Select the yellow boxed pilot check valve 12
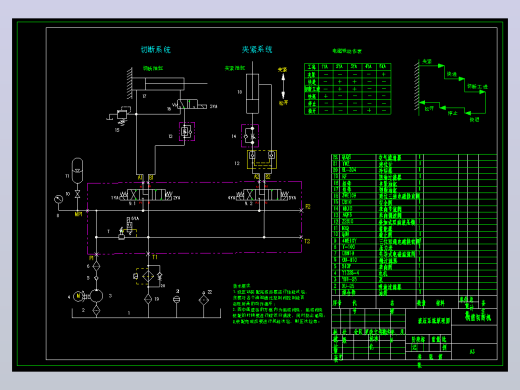520x390 pixels. (262, 159)
